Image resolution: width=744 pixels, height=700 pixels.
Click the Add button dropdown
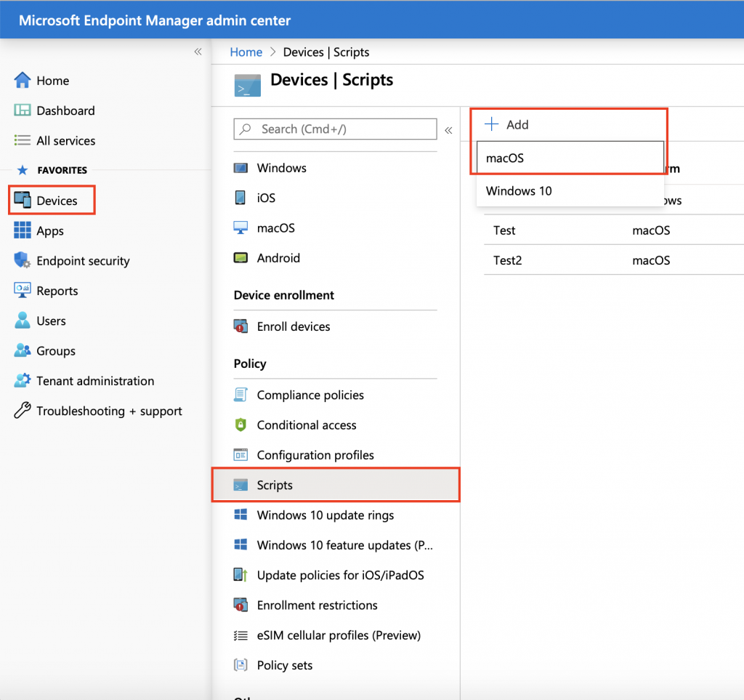(507, 124)
